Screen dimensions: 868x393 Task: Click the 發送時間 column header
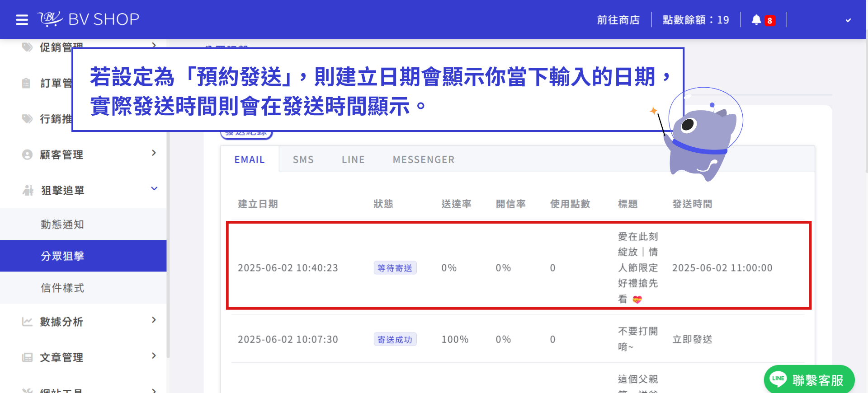pos(693,204)
